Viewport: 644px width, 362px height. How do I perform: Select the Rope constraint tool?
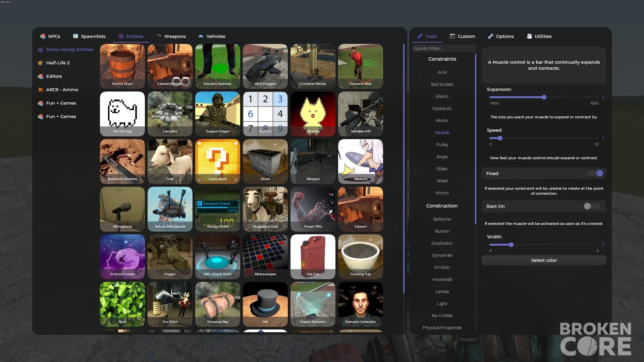442,157
